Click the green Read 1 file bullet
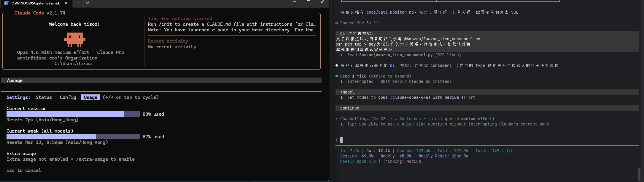 pyautogui.click(x=337, y=76)
